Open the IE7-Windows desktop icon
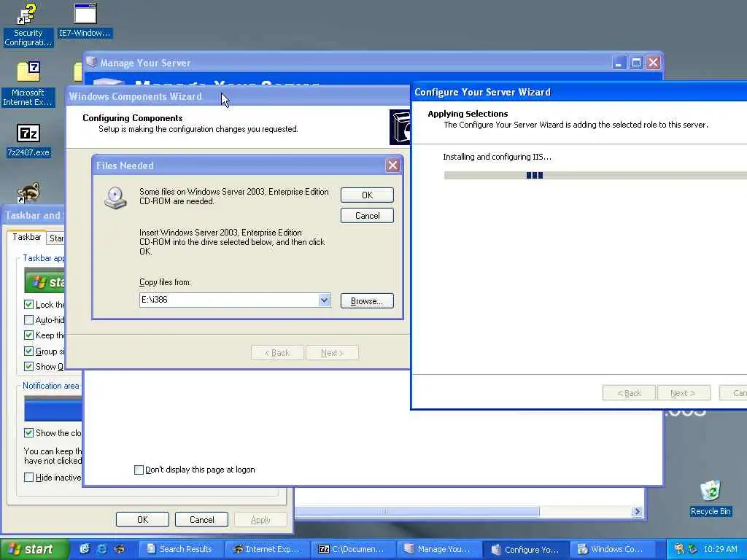The height and width of the screenshot is (560, 747). pos(85,20)
